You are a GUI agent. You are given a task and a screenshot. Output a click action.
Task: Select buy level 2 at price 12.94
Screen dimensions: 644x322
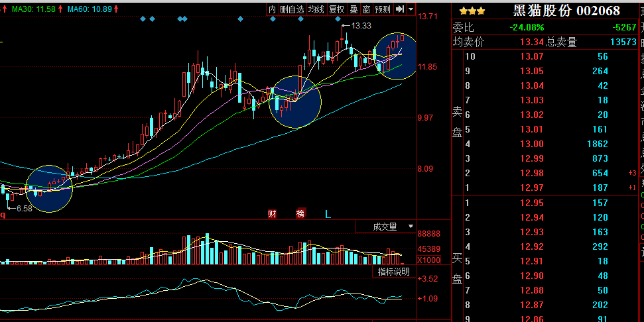(x=545, y=217)
